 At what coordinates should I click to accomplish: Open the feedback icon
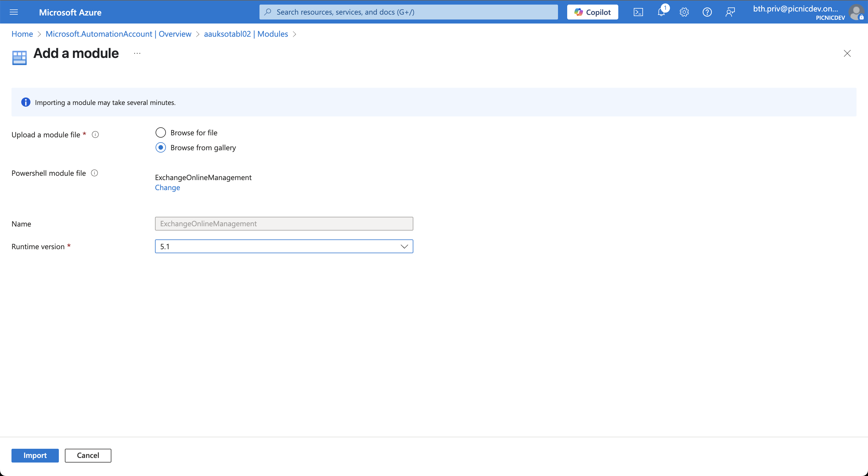pos(730,12)
